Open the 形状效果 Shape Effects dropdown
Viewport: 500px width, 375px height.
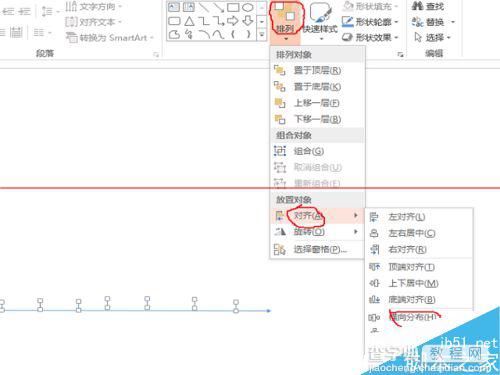click(371, 37)
